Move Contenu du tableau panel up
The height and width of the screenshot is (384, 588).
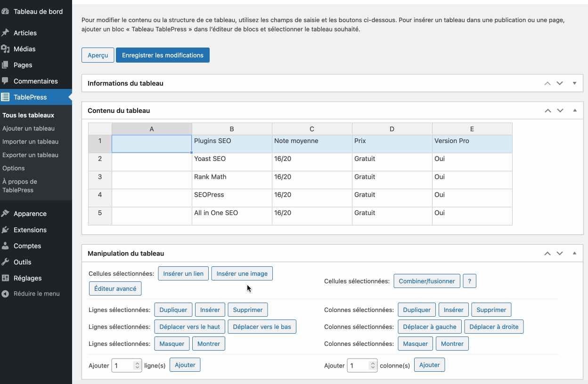pyautogui.click(x=547, y=111)
